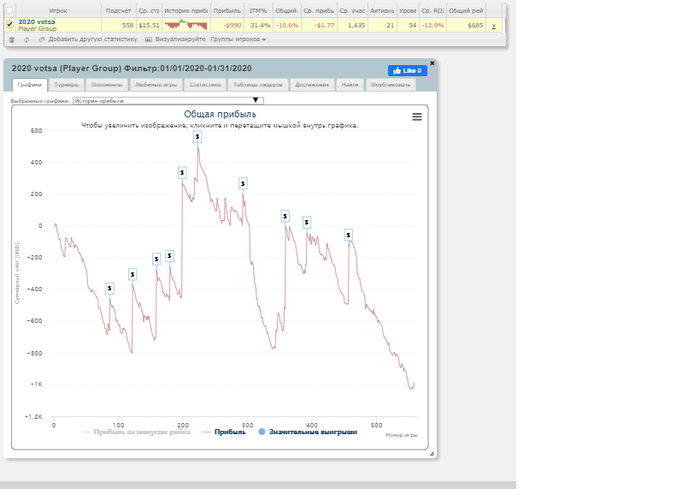Open the Выбранные графики dropdown
The image size is (700, 489).
tap(168, 101)
